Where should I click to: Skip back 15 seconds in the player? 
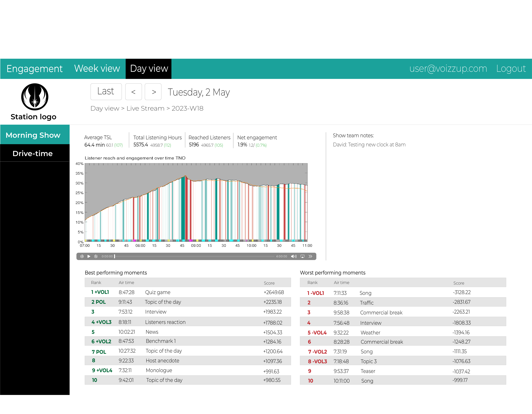pyautogui.click(x=82, y=256)
